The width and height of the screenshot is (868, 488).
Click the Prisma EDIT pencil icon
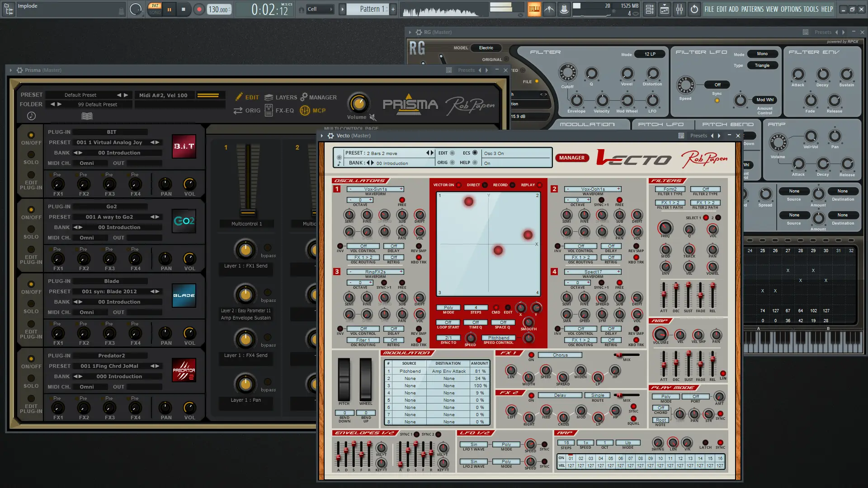(239, 97)
